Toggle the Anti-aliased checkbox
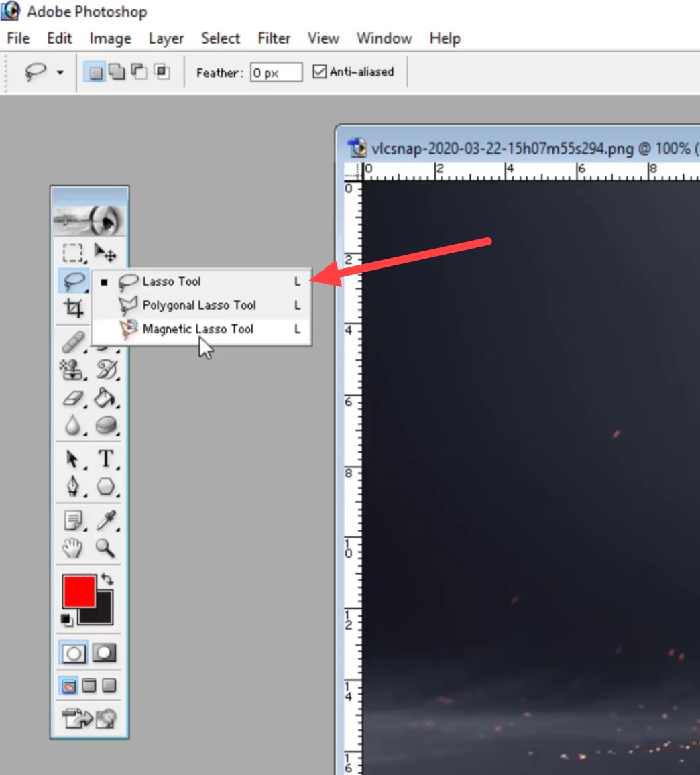Screen dimensions: 700x775 click(319, 72)
